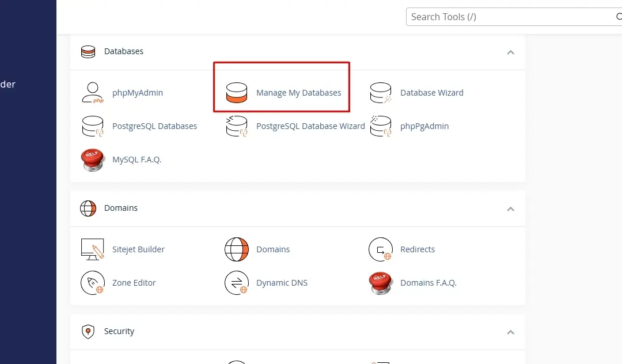Click the MySQL F.A.Q. help button icon

[93, 160]
